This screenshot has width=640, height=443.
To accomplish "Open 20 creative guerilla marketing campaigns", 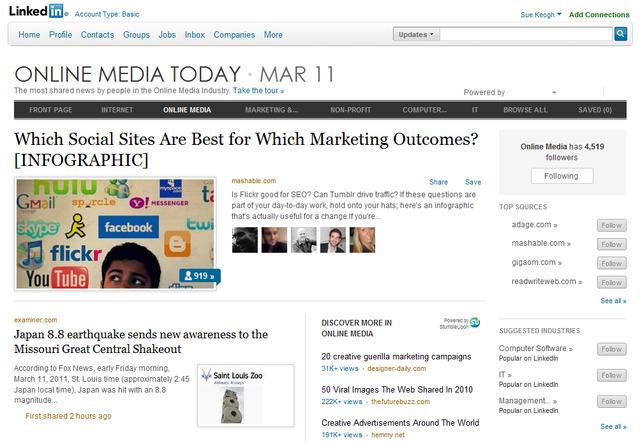I will 396,357.
